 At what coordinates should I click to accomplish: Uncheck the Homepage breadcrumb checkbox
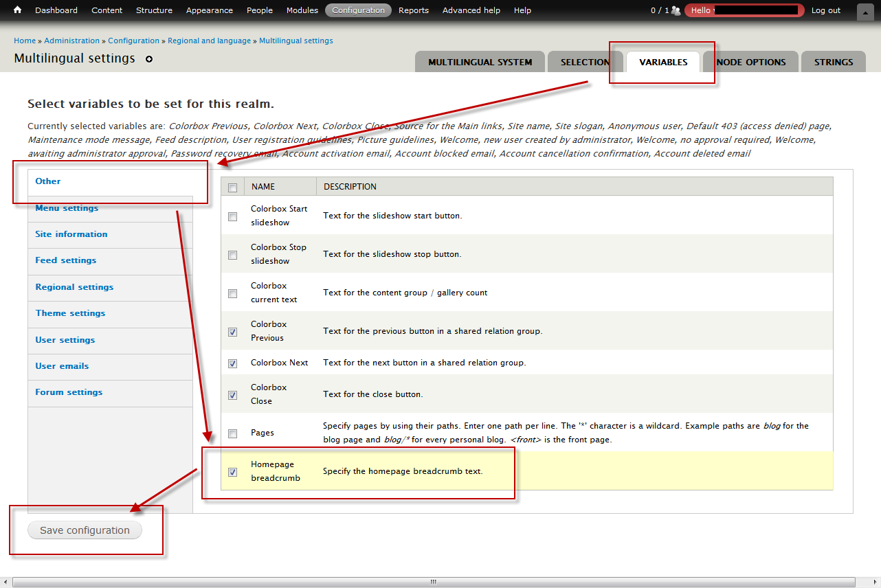[x=233, y=472]
